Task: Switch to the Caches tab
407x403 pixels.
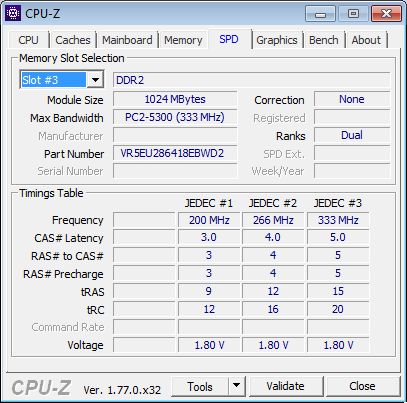Action: (x=73, y=40)
